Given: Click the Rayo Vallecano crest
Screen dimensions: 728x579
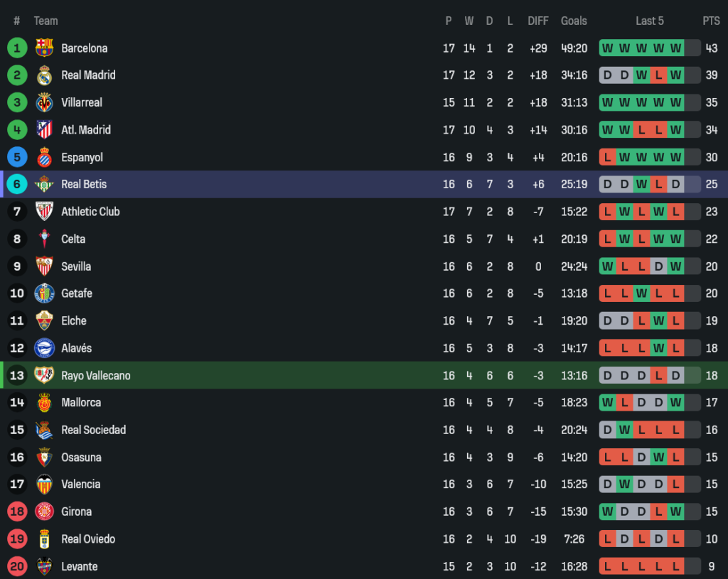Looking at the screenshot, I should tap(44, 375).
